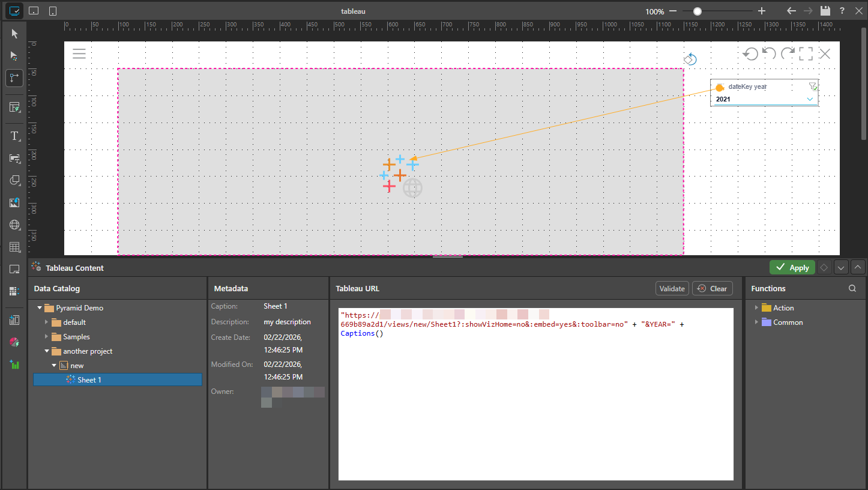868x490 pixels.
Task: Open the dateKey year dropdown
Action: (x=810, y=99)
